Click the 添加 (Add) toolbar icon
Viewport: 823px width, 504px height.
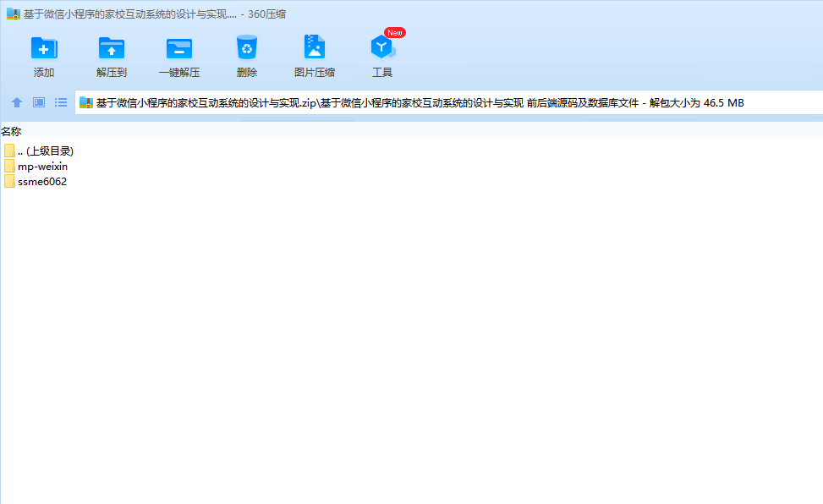[x=44, y=48]
